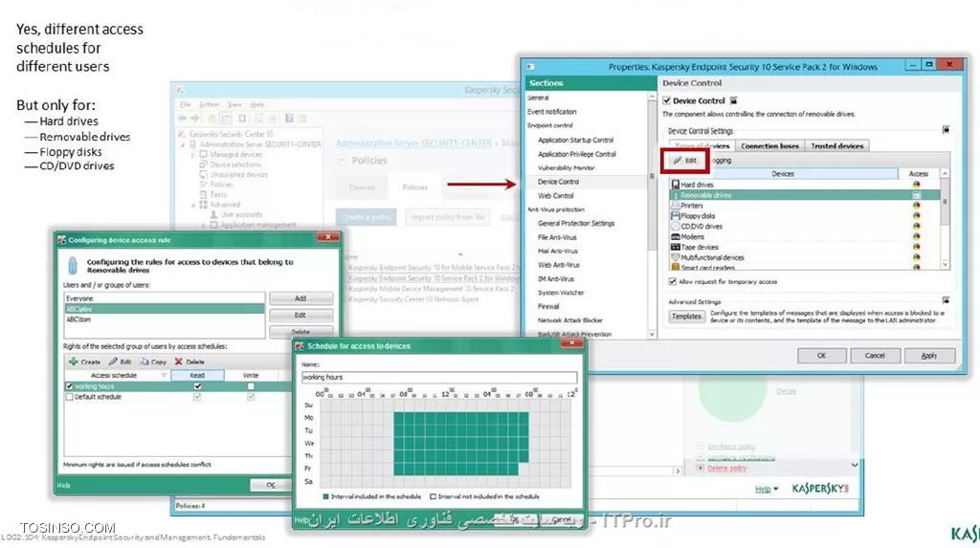Click the CD/DVD drives disc icon
The height and width of the screenshot is (548, 980).
tap(675, 227)
